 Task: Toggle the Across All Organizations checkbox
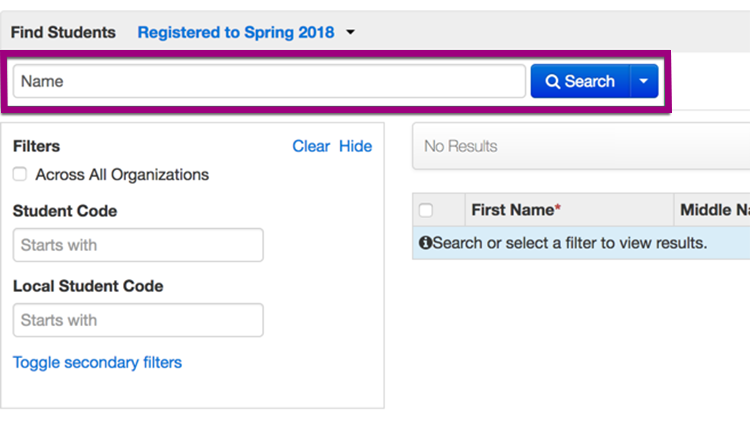tap(20, 175)
